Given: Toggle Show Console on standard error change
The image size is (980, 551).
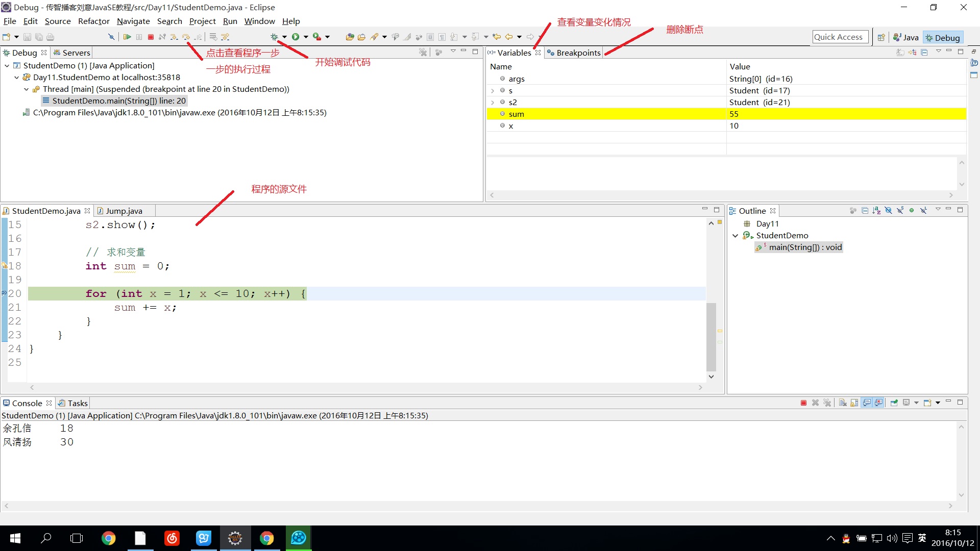Looking at the screenshot, I should tap(878, 403).
